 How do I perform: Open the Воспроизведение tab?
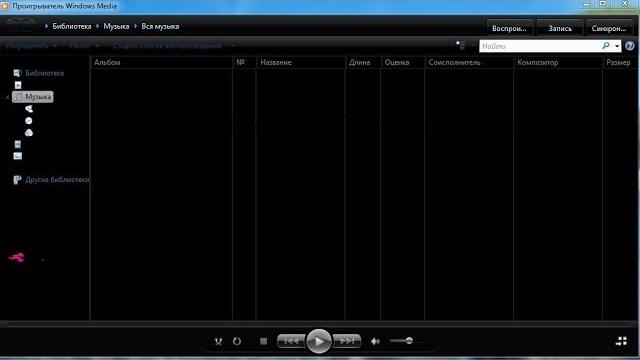pyautogui.click(x=509, y=29)
